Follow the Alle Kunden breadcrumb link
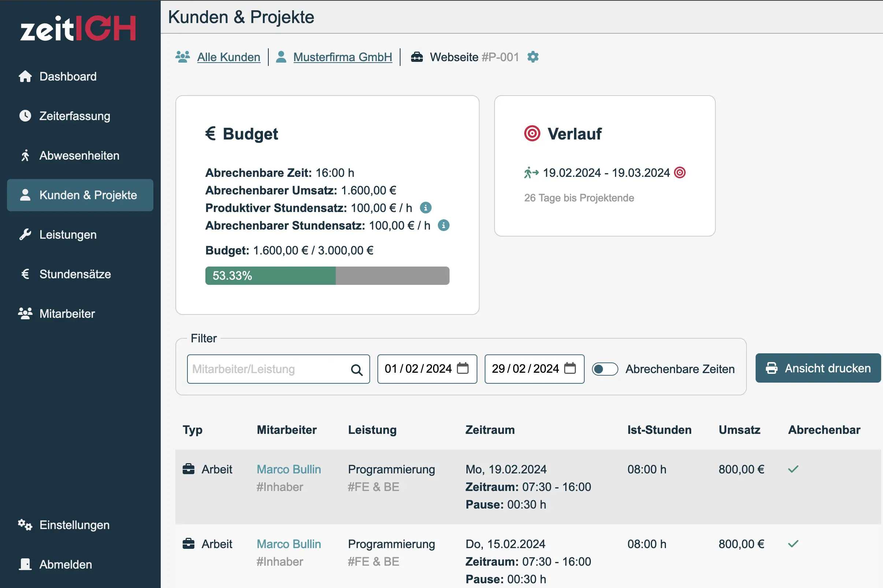Screen dimensions: 883x588 pos(229,57)
